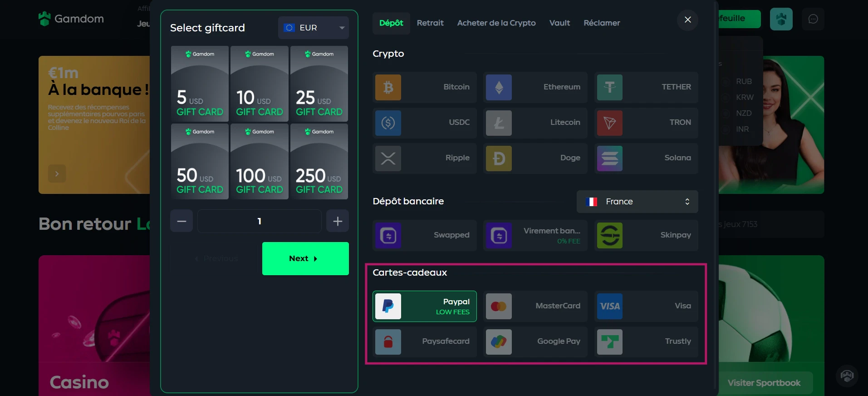Choose Solana deposit option
The height and width of the screenshot is (396, 868).
646,158
